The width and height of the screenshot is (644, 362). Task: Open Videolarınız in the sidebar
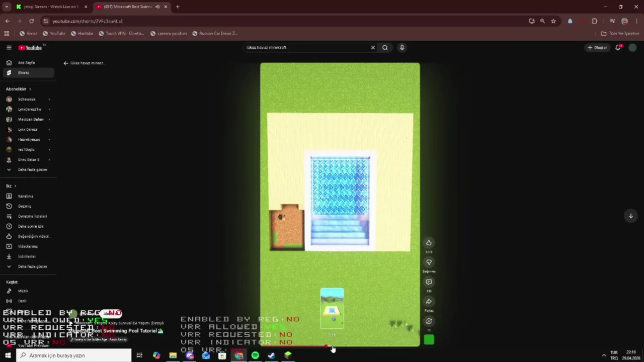click(28, 246)
